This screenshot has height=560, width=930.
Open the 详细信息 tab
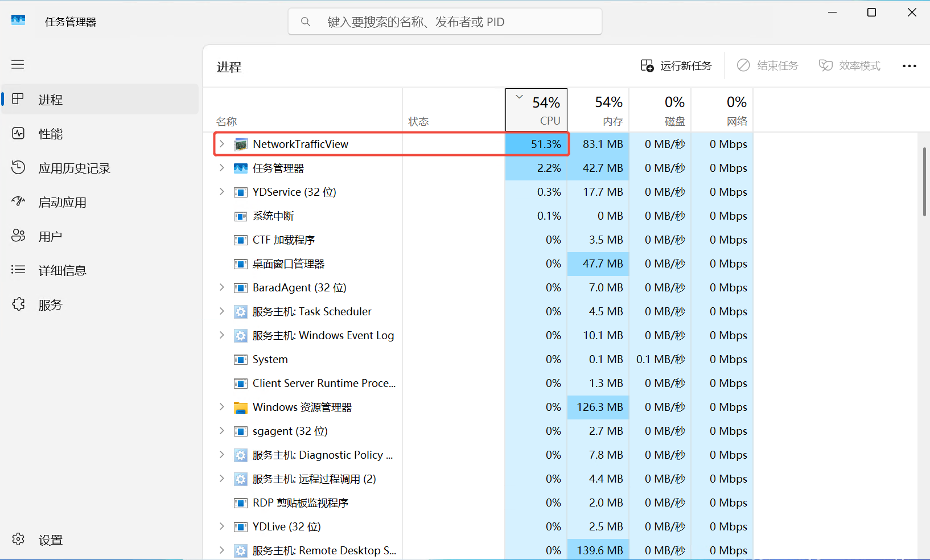tap(100, 270)
